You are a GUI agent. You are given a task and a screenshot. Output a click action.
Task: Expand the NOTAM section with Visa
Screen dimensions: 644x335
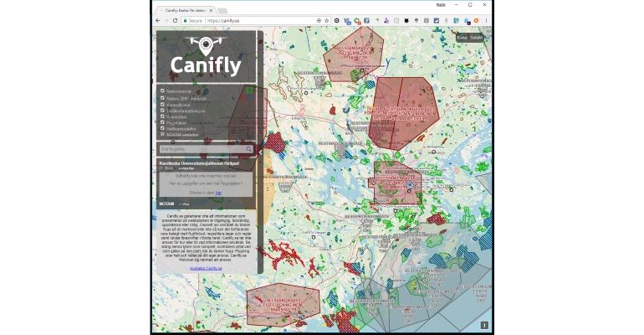184,204
